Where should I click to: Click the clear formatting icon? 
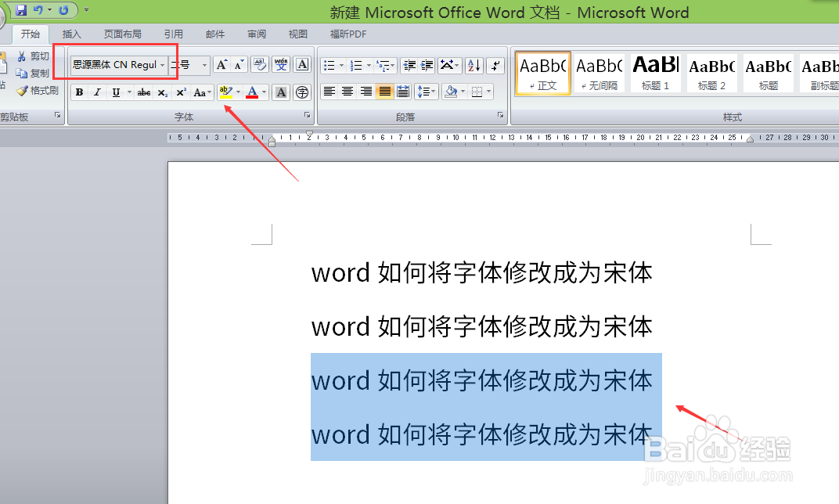pyautogui.click(x=258, y=64)
